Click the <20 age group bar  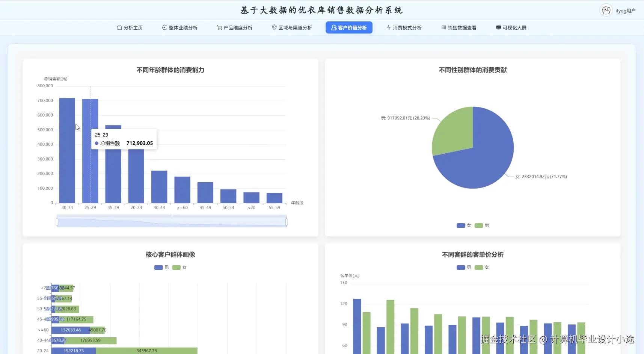tap(251, 198)
